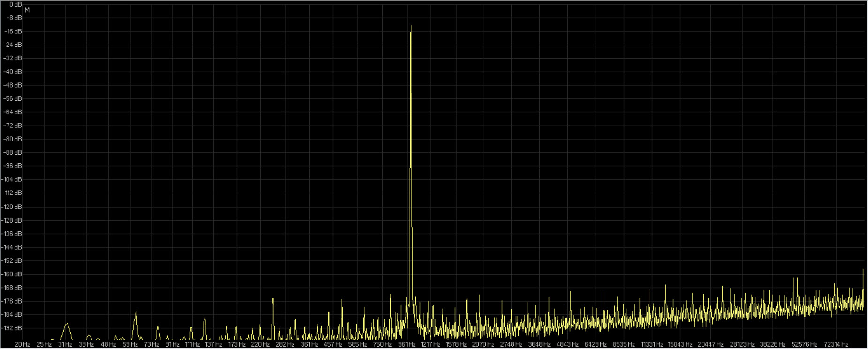Click the small peak above 59 Hz label
Screen dimensions: 868x349
(136, 312)
